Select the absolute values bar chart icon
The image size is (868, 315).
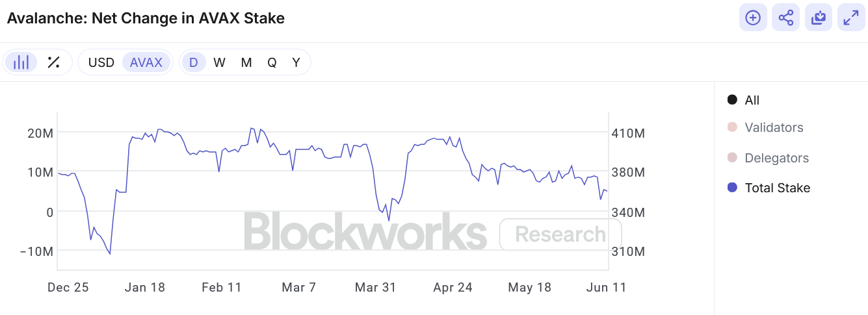click(x=21, y=62)
